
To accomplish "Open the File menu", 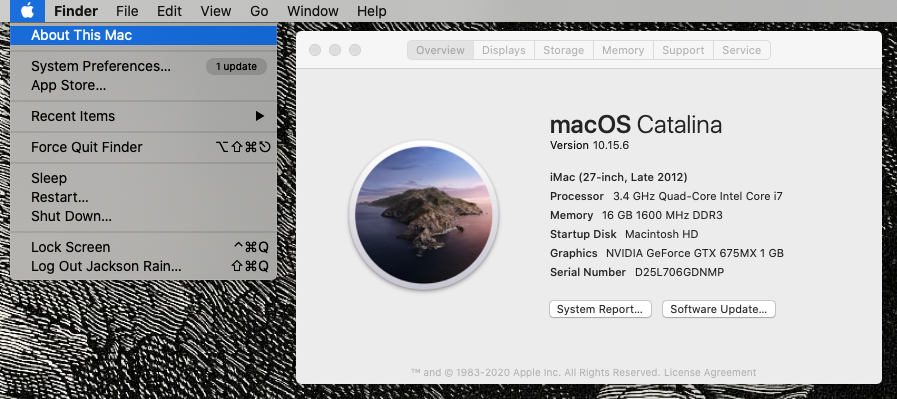I will click(x=127, y=11).
